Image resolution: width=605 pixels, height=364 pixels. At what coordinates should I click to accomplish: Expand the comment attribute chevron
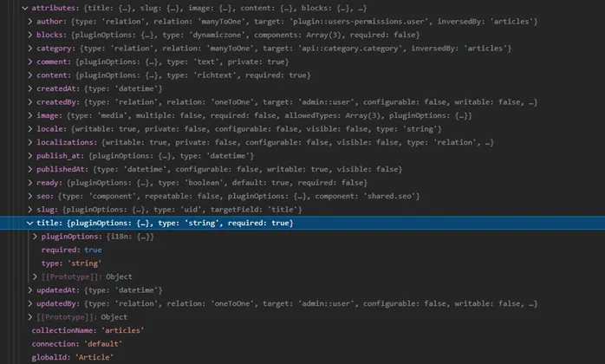pyautogui.click(x=30, y=62)
